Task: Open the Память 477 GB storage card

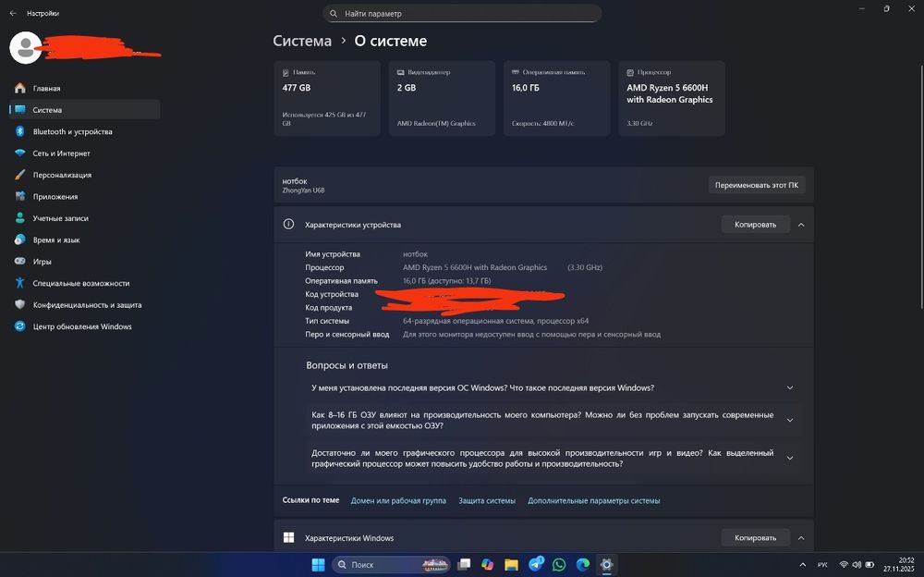Action: click(327, 98)
